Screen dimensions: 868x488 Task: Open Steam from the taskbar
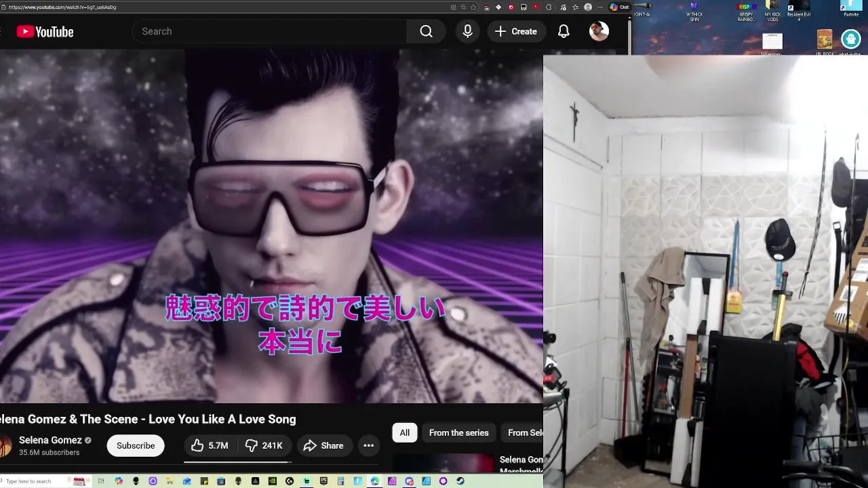pos(460,481)
